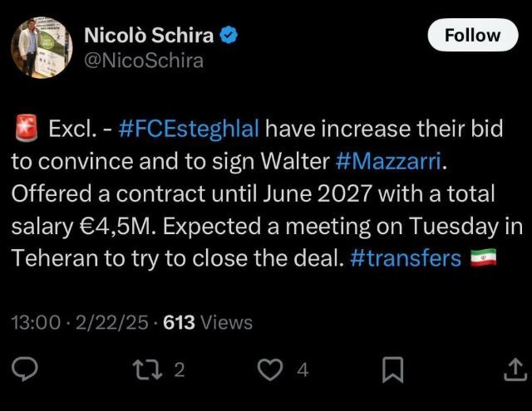Screen dimensions: 532x411
Task: Open Nicolò Schira's profile picture
Action: pos(42,47)
